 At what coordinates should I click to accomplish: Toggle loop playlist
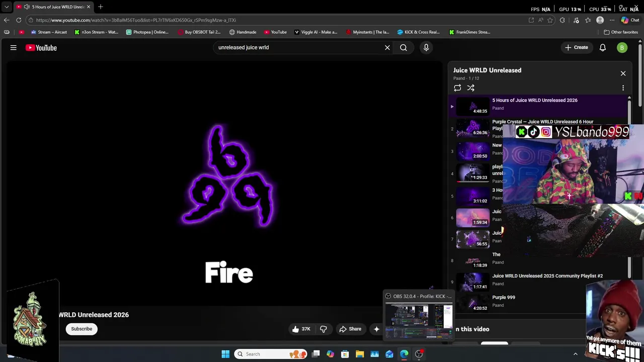point(457,88)
